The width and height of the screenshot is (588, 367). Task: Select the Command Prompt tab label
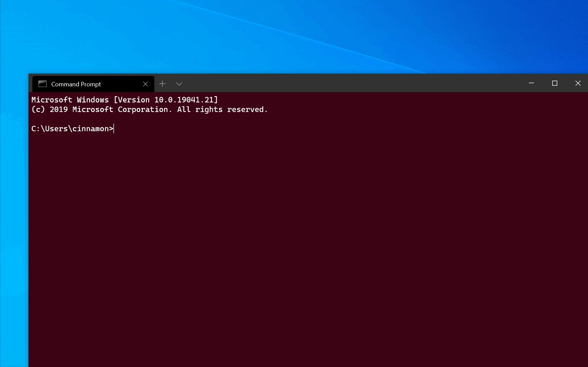coord(76,84)
